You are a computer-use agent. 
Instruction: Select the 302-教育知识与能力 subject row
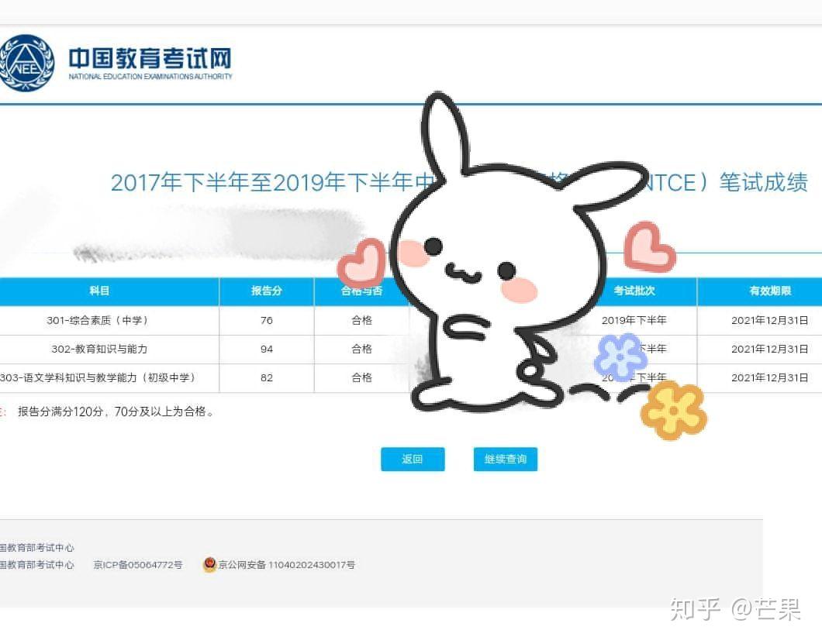click(101, 349)
